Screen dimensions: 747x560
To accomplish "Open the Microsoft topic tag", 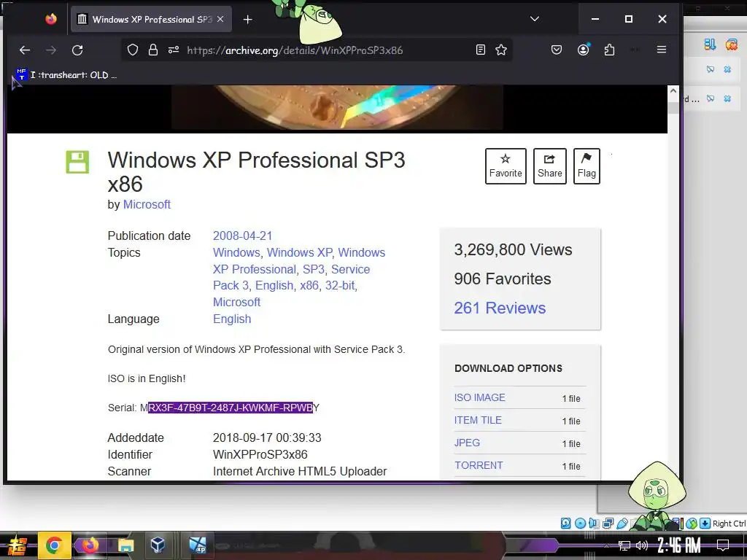I will point(237,302).
